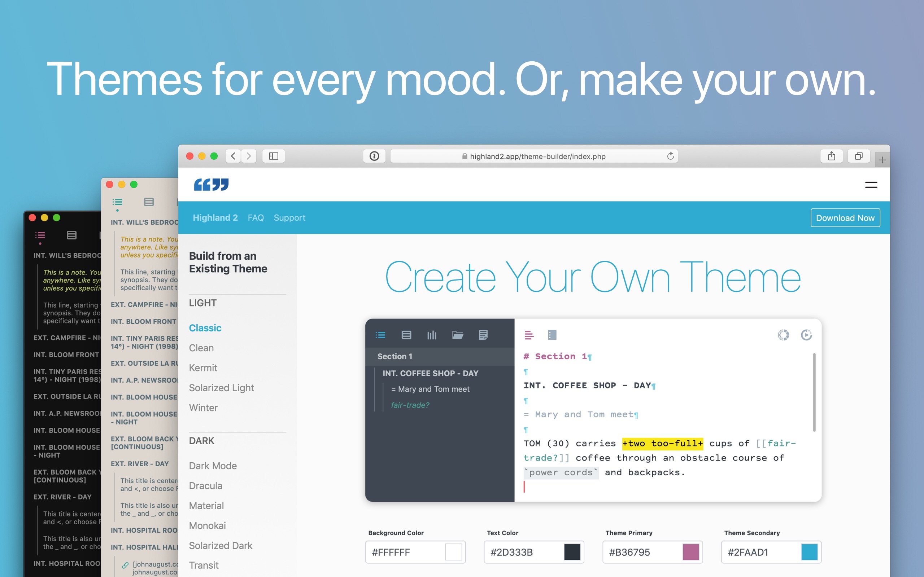Click the Background Color swatch #FFFFFF
Screen dimensions: 924x577
(454, 552)
